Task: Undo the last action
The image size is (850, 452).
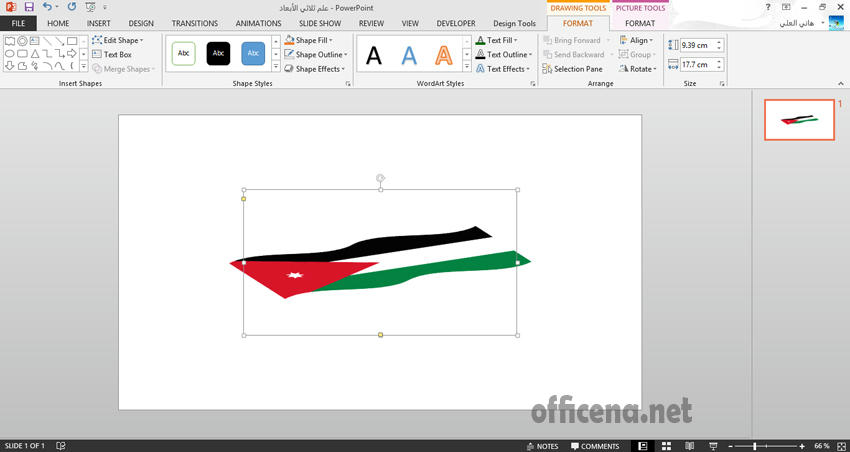Action: [x=48, y=7]
